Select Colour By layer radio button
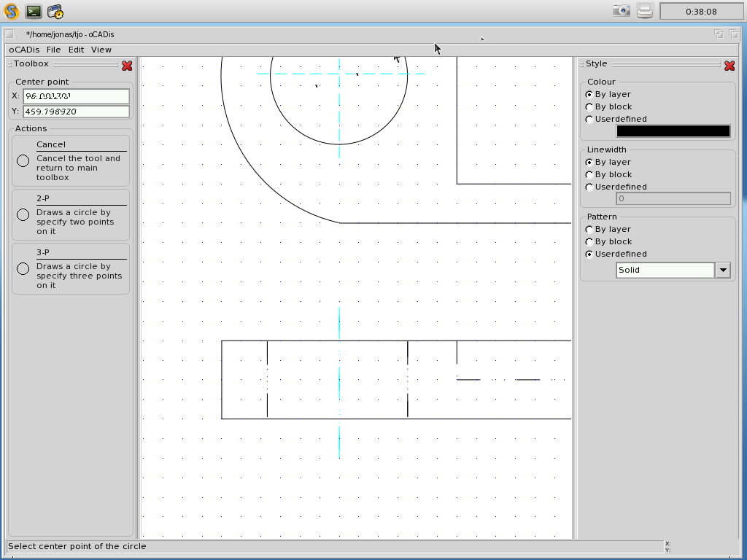This screenshot has width=747, height=560. 589,94
